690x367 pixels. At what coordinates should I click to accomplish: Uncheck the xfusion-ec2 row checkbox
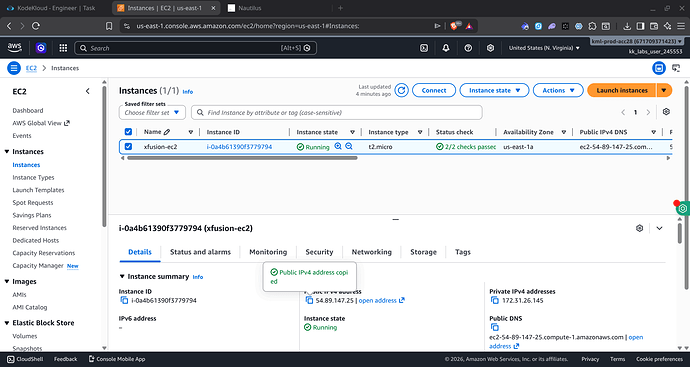[x=128, y=147]
